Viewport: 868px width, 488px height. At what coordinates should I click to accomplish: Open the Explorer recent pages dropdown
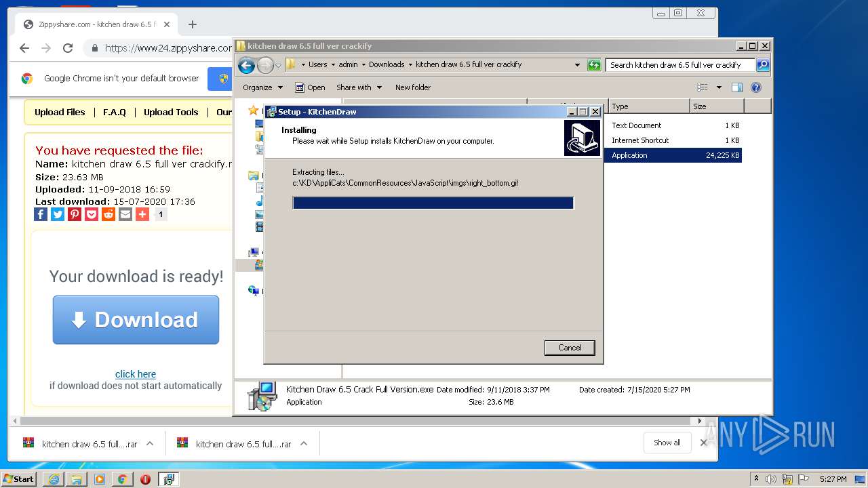(x=278, y=66)
